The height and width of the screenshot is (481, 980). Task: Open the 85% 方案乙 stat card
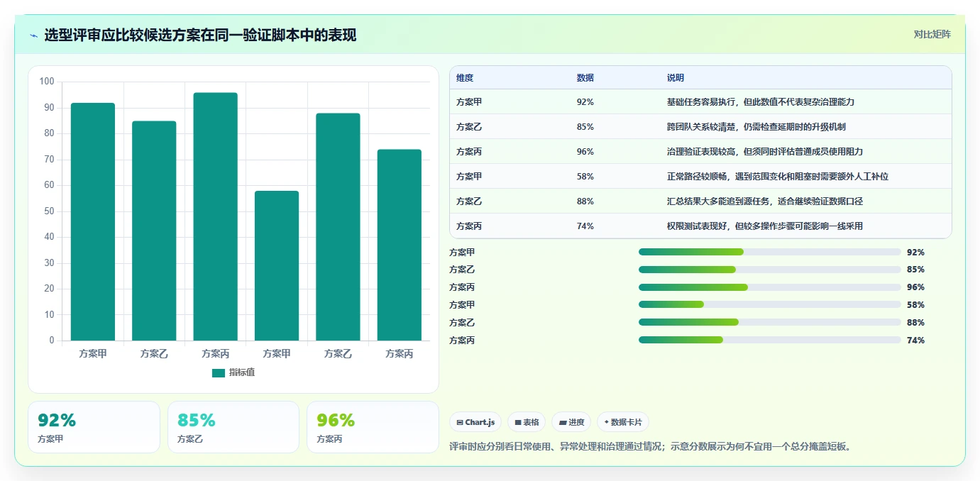[x=233, y=427]
